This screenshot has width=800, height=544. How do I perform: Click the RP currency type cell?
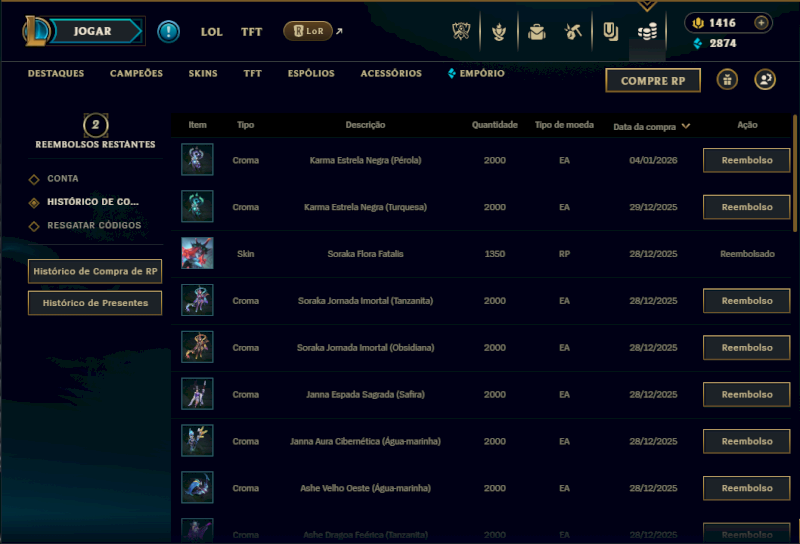click(564, 254)
